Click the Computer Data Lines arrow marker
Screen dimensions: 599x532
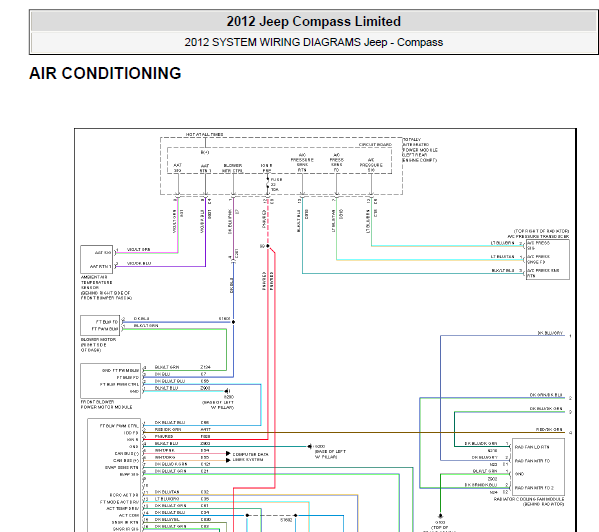(x=228, y=454)
